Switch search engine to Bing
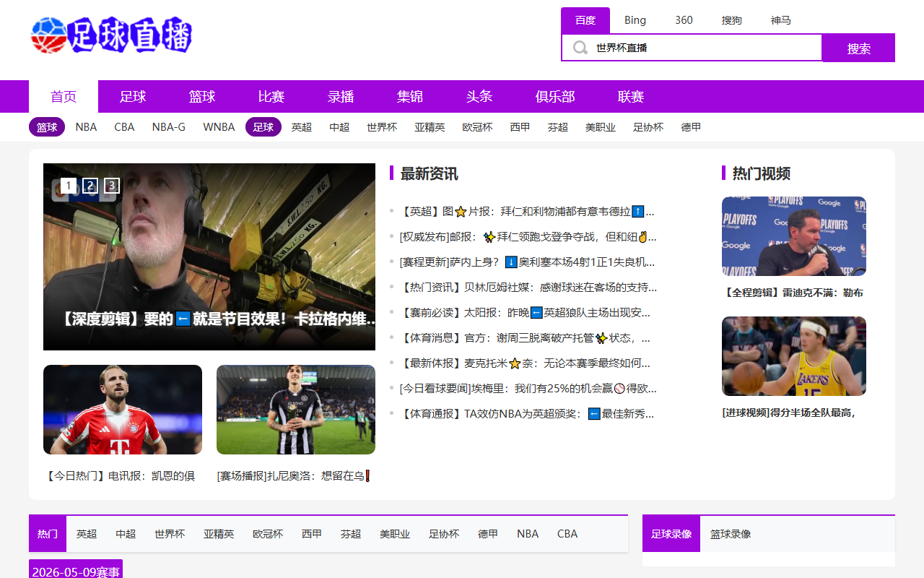Viewport: 924px width, 578px height. pyautogui.click(x=635, y=20)
